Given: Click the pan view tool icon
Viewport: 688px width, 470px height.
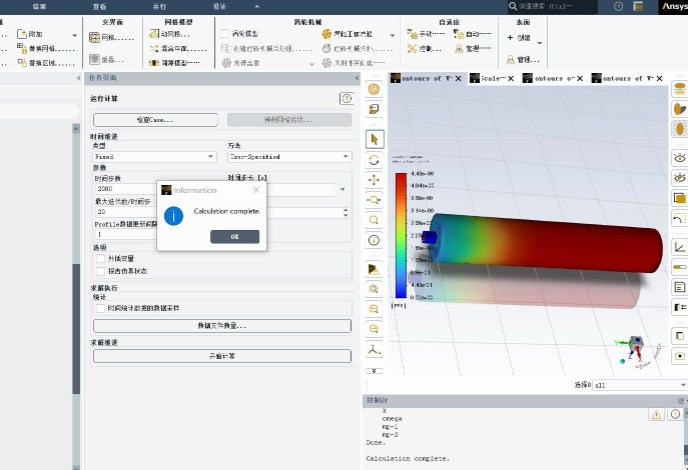Looking at the screenshot, I should click(374, 180).
